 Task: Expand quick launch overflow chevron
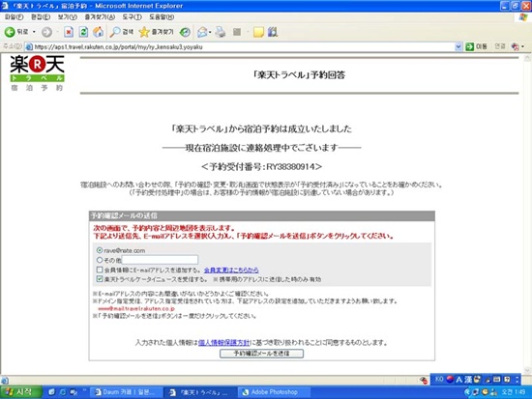(84, 390)
